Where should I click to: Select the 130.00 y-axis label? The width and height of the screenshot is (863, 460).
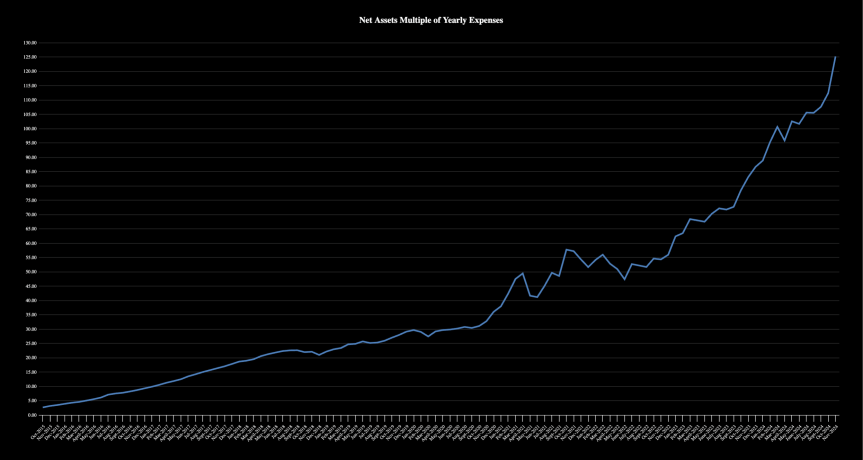coord(30,43)
